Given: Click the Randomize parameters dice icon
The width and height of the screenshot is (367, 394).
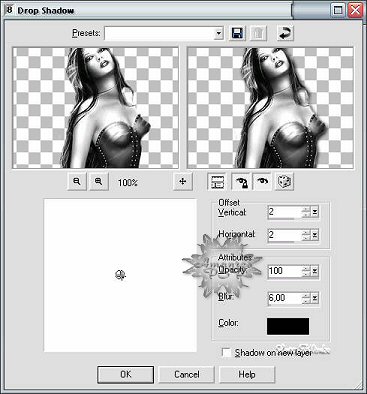Looking at the screenshot, I should [x=284, y=182].
